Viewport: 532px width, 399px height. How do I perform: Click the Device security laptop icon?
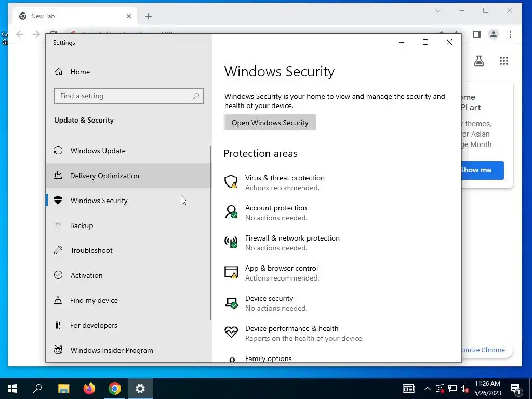(x=231, y=302)
